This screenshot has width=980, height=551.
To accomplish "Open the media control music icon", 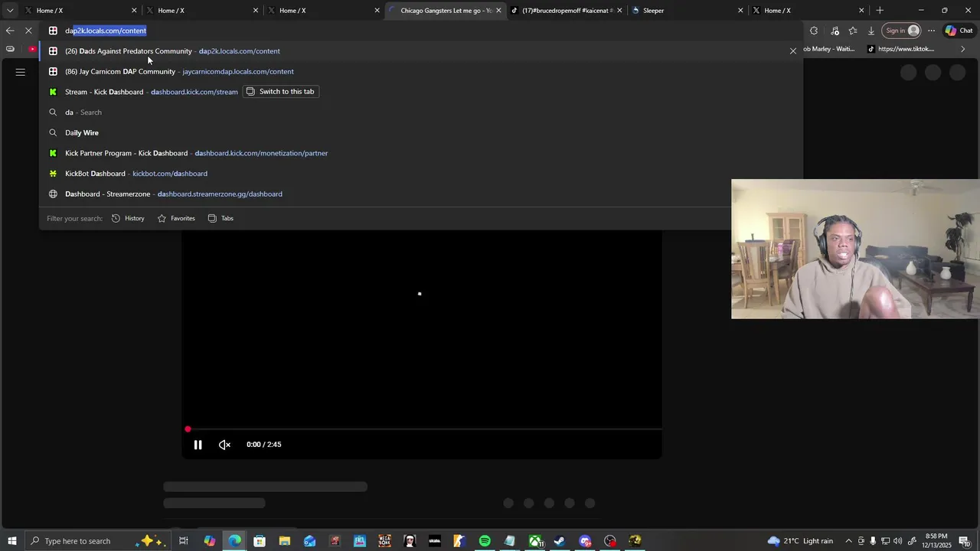I will (835, 31).
